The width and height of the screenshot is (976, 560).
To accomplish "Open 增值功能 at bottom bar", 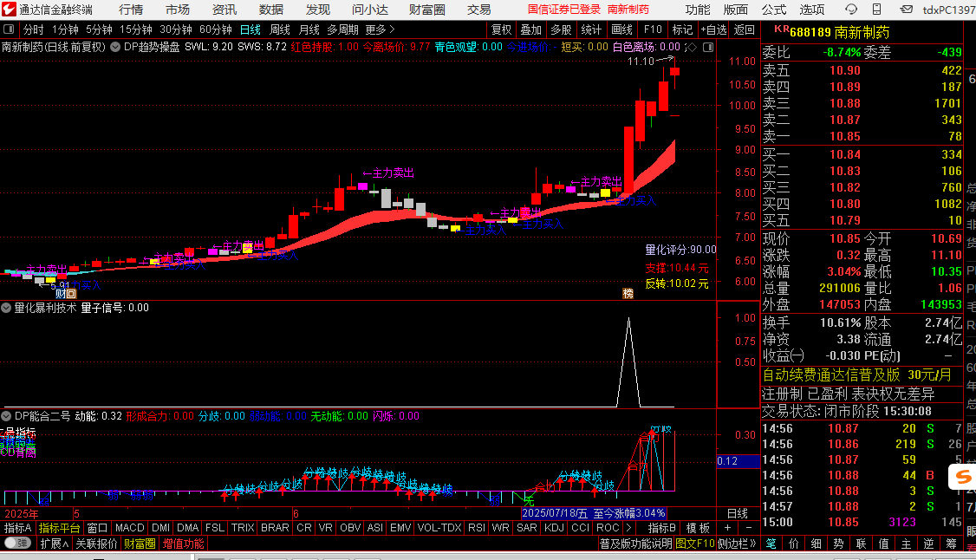I will (x=183, y=544).
